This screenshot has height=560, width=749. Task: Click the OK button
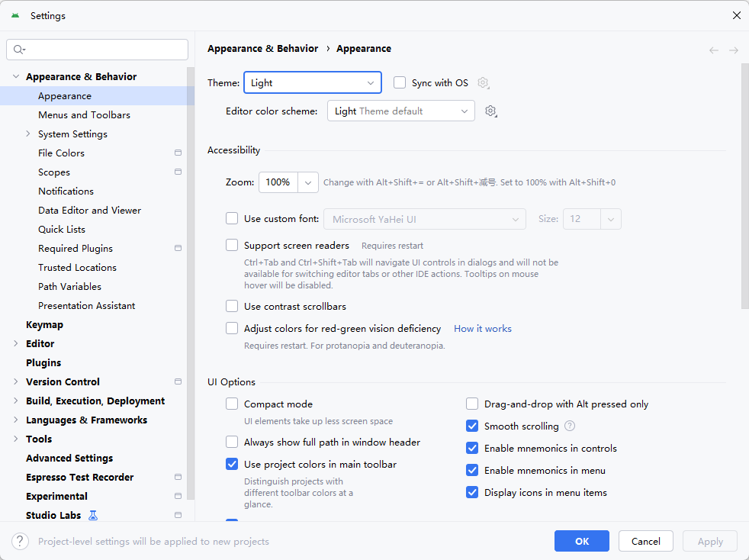click(x=581, y=541)
